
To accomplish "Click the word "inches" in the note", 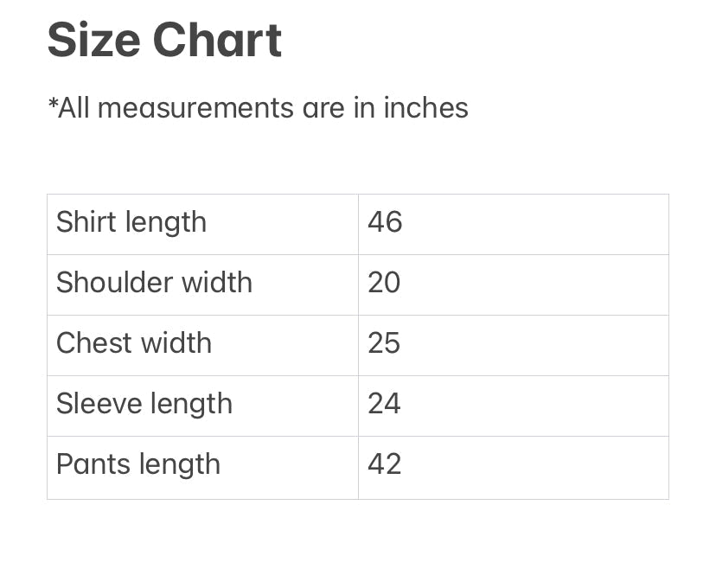I will click(425, 108).
